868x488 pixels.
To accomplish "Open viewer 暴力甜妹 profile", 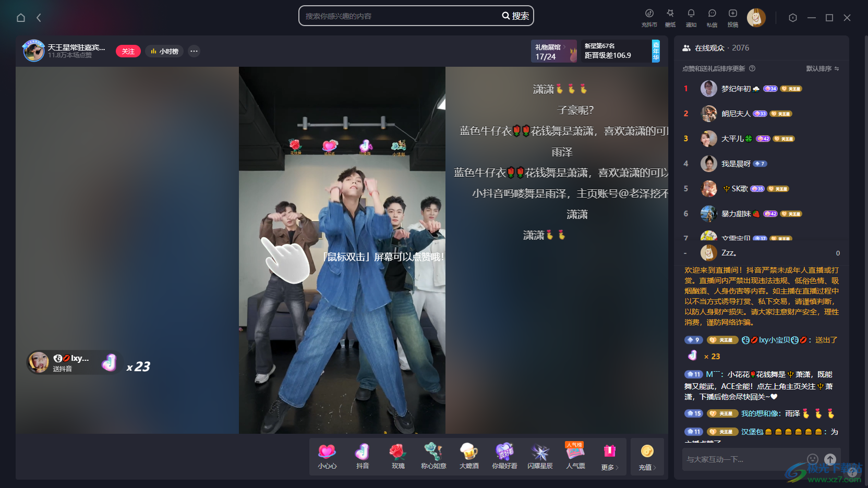I will tap(736, 214).
